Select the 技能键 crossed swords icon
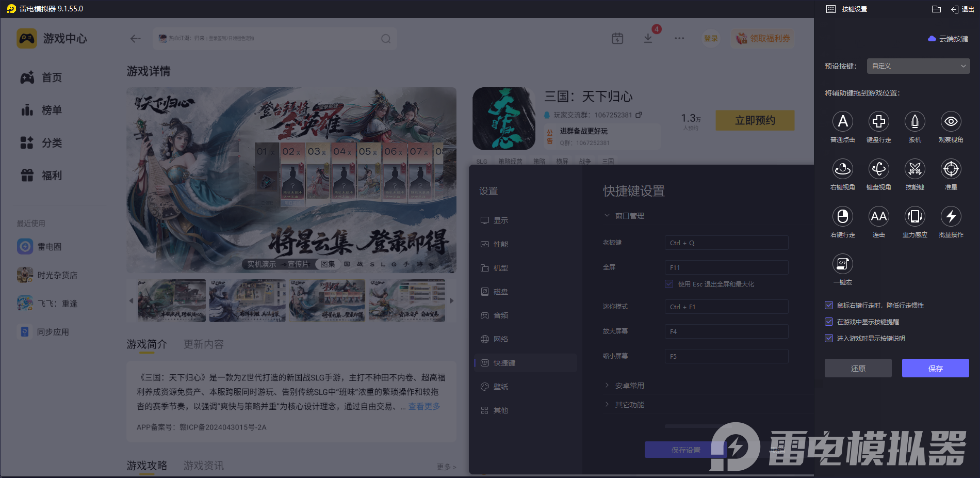The width and height of the screenshot is (980, 478). [914, 169]
